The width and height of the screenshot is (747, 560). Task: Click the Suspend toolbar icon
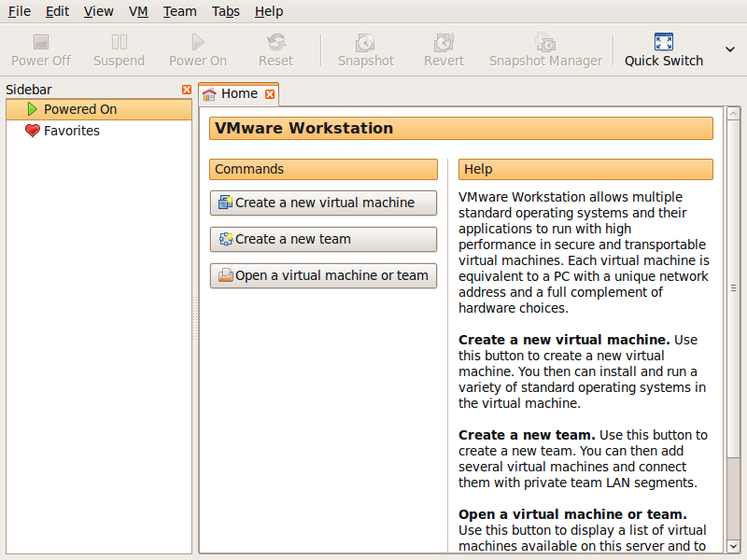pos(120,42)
